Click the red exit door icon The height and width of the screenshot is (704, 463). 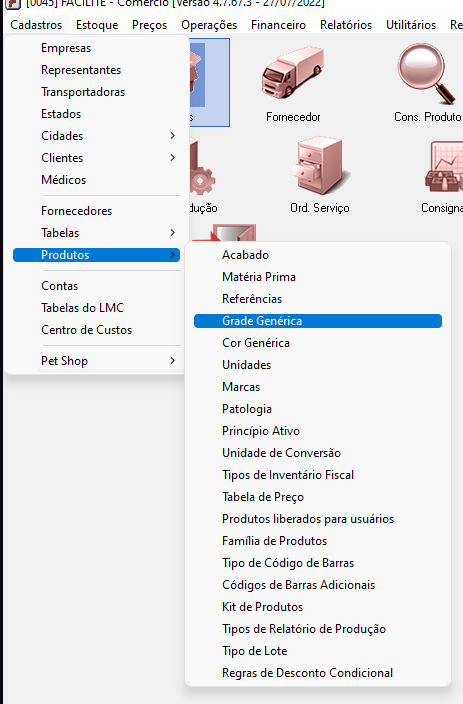click(x=234, y=233)
